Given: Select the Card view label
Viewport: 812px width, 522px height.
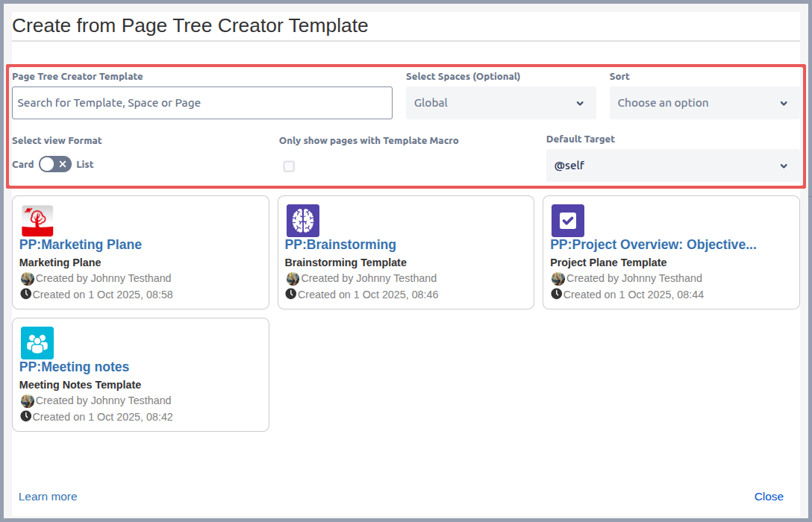Looking at the screenshot, I should pyautogui.click(x=23, y=164).
